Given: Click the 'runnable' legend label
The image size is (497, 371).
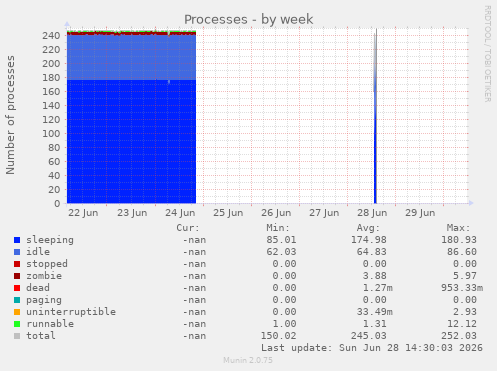Looking at the screenshot, I should [50, 324].
